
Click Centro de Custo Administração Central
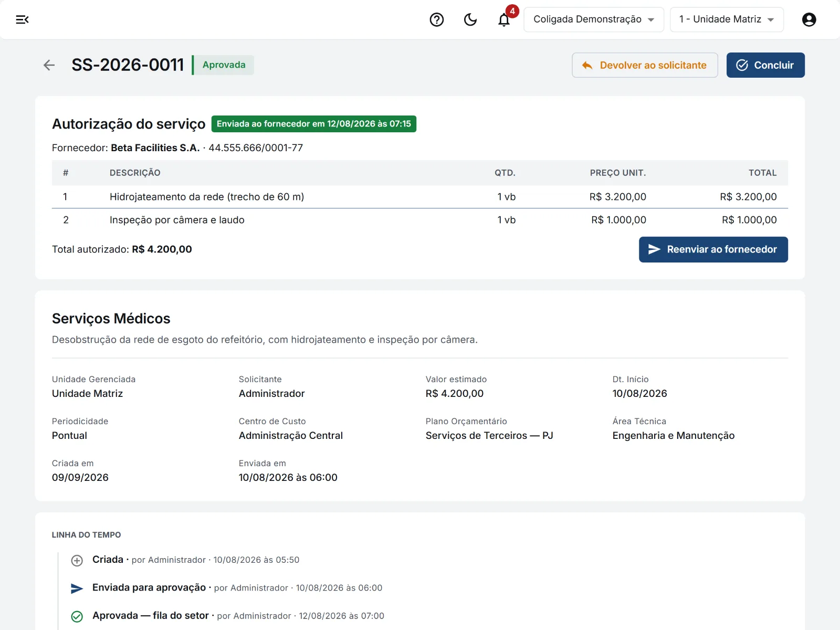pos(291,436)
